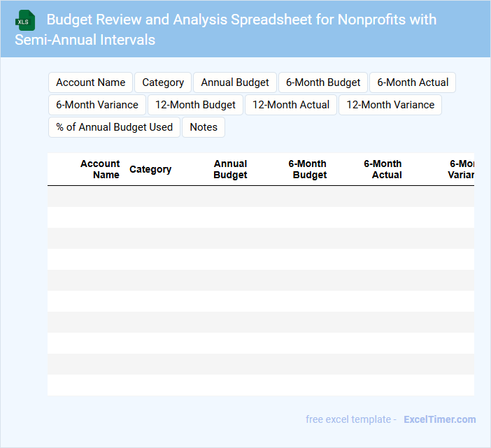Click the Budget Review and Analysis title

(225, 29)
